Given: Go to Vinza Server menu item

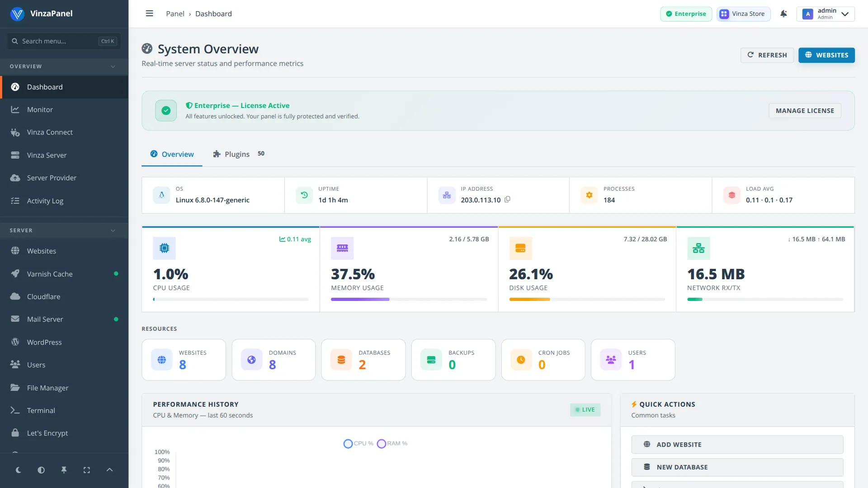Looking at the screenshot, I should pyautogui.click(x=64, y=155).
